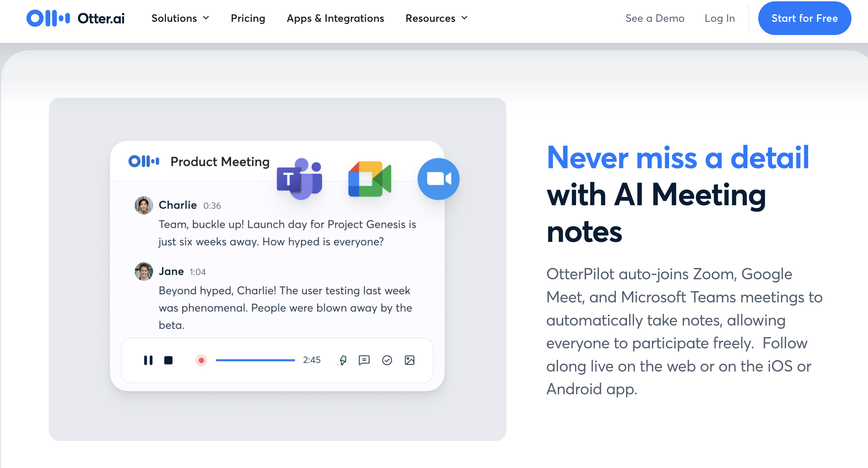Click the Otter.ai logo in the navbar
This screenshot has width=868, height=468.
click(x=75, y=18)
